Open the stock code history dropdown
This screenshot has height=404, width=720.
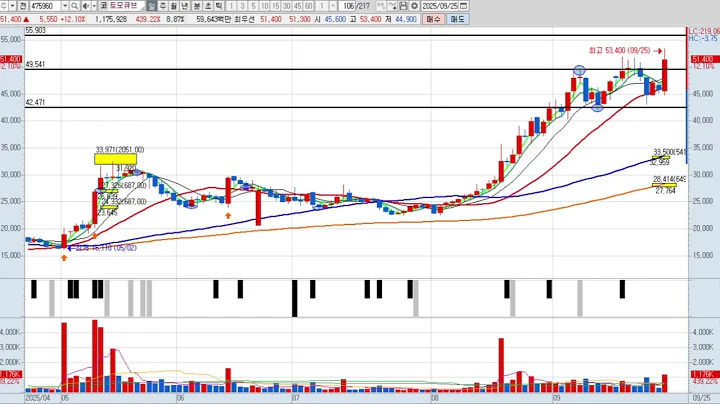click(65, 6)
